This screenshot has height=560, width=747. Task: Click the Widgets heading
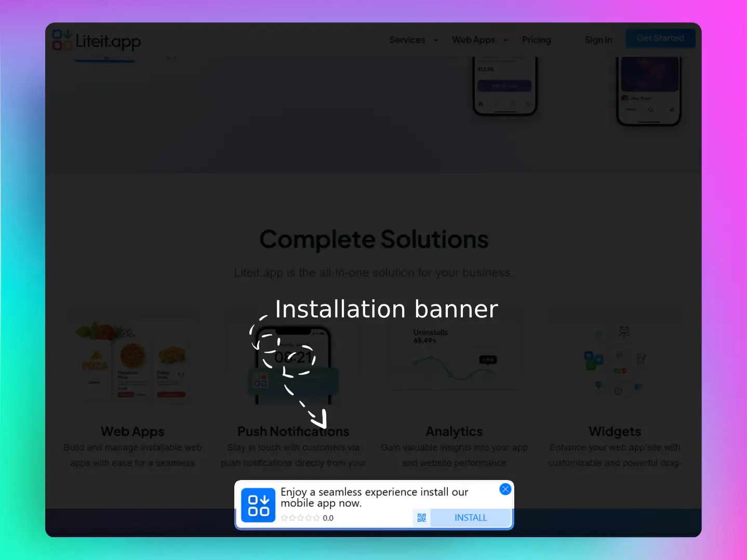pos(615,431)
